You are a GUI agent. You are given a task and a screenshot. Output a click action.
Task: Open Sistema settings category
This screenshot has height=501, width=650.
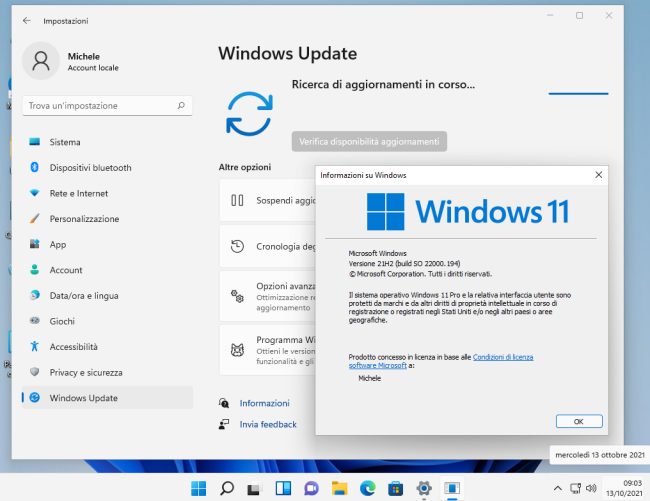pyautogui.click(x=107, y=142)
